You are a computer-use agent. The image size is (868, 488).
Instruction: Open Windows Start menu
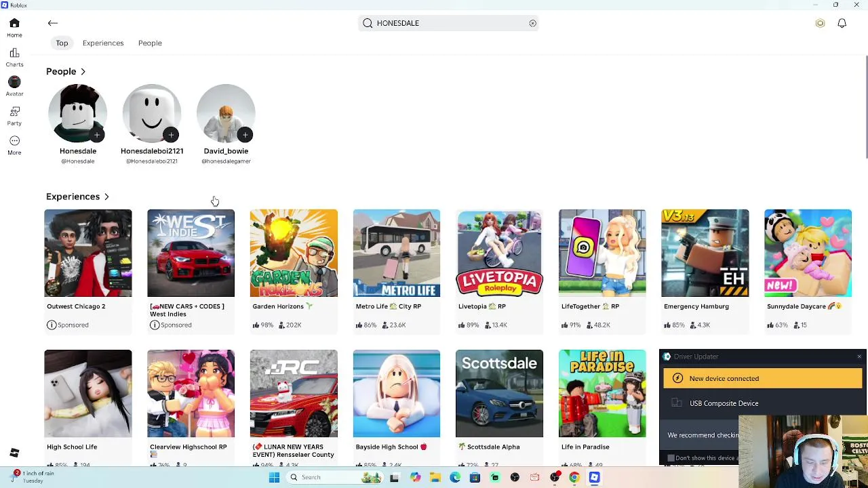(274, 477)
